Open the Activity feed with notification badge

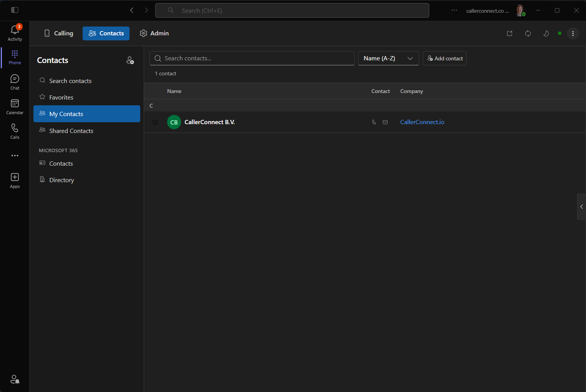15,33
